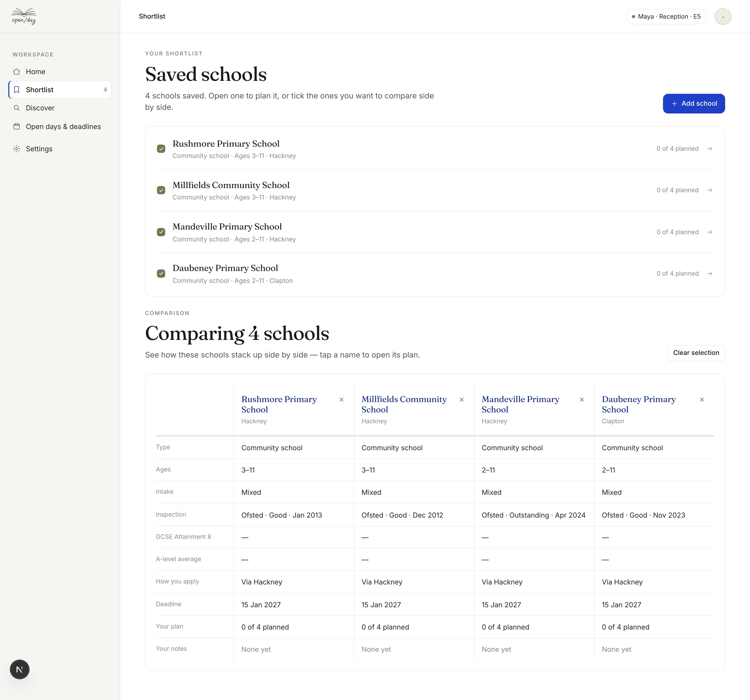Image resolution: width=750 pixels, height=700 pixels.
Task: Open Rushmore Primary School via its arrow
Action: [710, 149]
